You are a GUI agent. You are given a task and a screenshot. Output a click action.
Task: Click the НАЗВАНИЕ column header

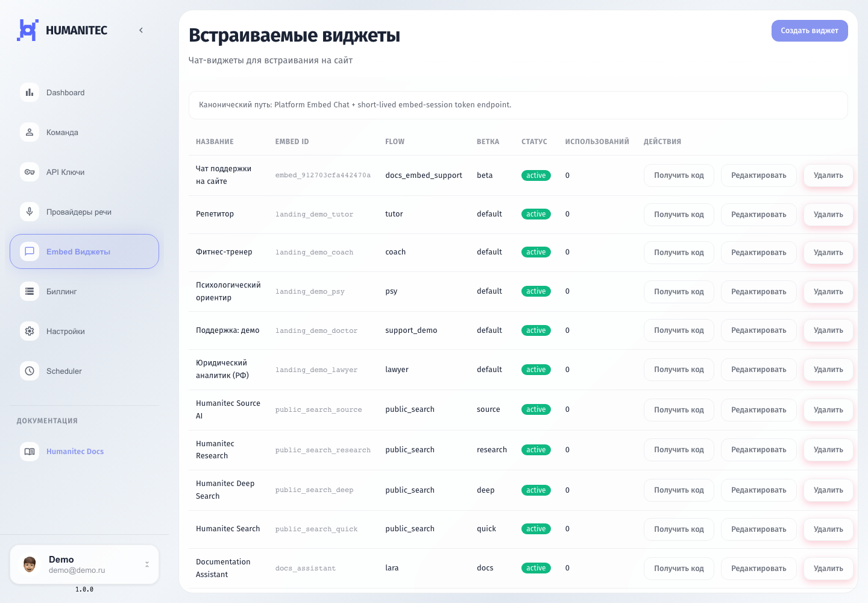coord(215,142)
